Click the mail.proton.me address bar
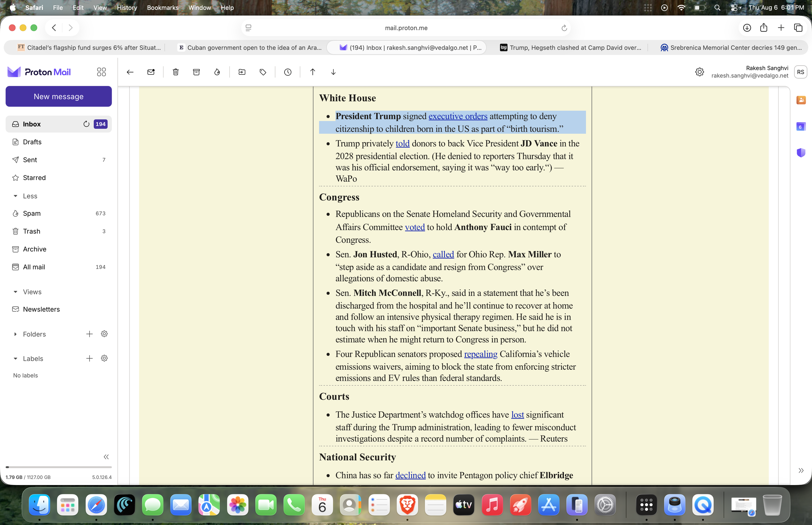Viewport: 812px width, 525px height. tap(406, 28)
